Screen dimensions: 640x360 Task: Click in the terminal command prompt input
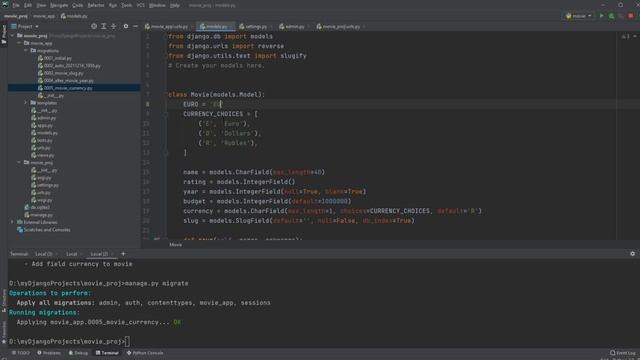tap(127, 341)
